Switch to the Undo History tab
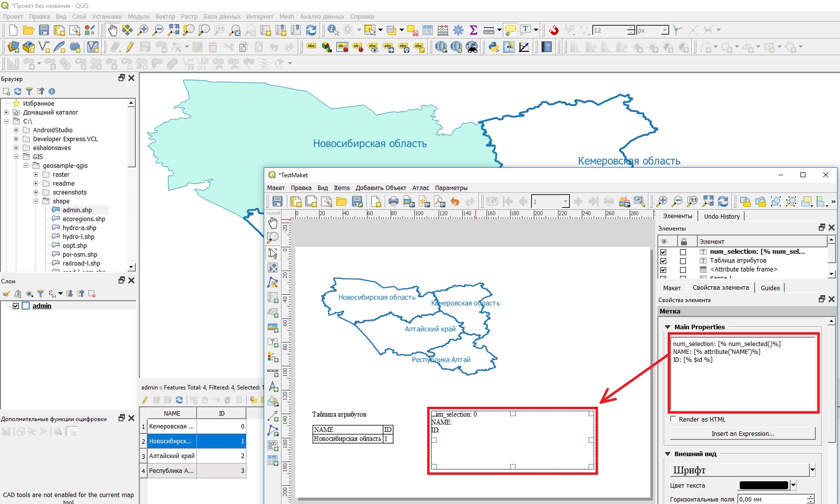Viewport: 840px width, 504px height. tap(721, 216)
